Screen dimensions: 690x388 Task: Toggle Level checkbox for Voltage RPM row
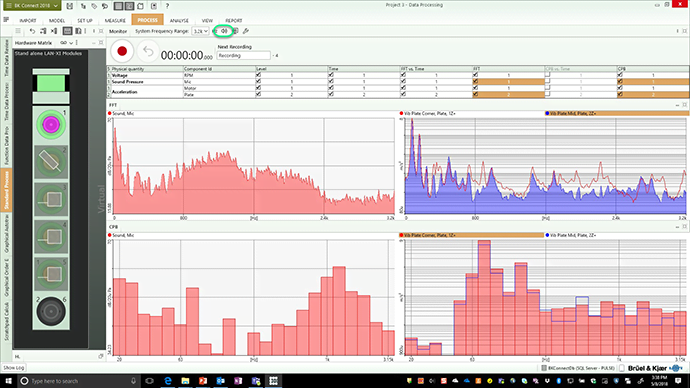[258, 75]
